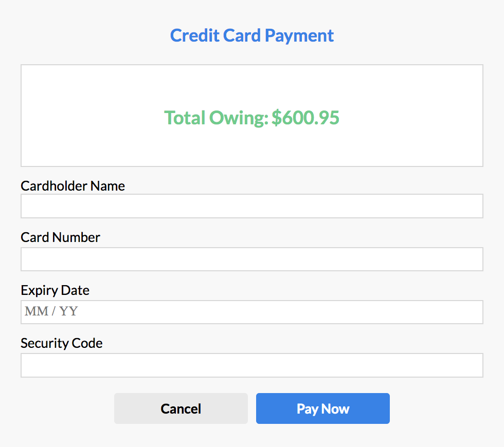Click the Cardholder Name input field
This screenshot has width=504, height=447.
coord(252,206)
